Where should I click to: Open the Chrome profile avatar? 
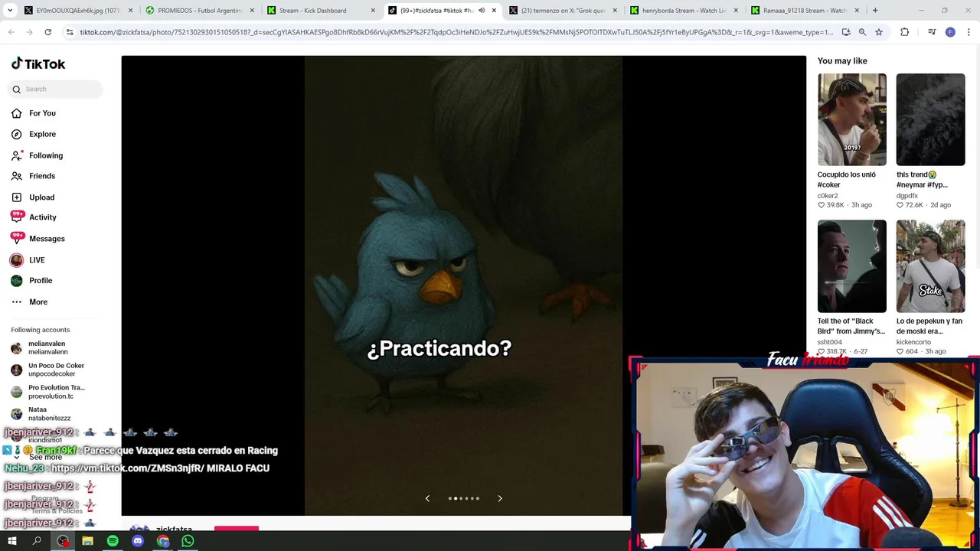coord(950,32)
